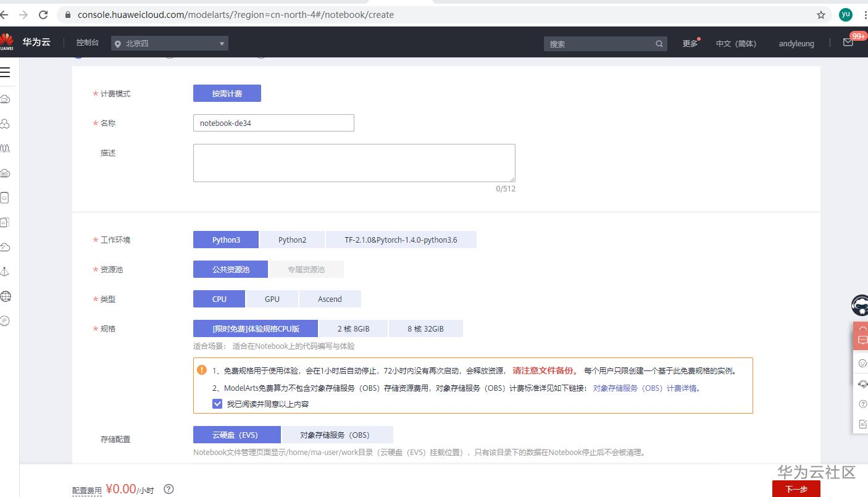Open the Chrome three-dot menu
This screenshot has height=497, width=868.
tap(866, 15)
